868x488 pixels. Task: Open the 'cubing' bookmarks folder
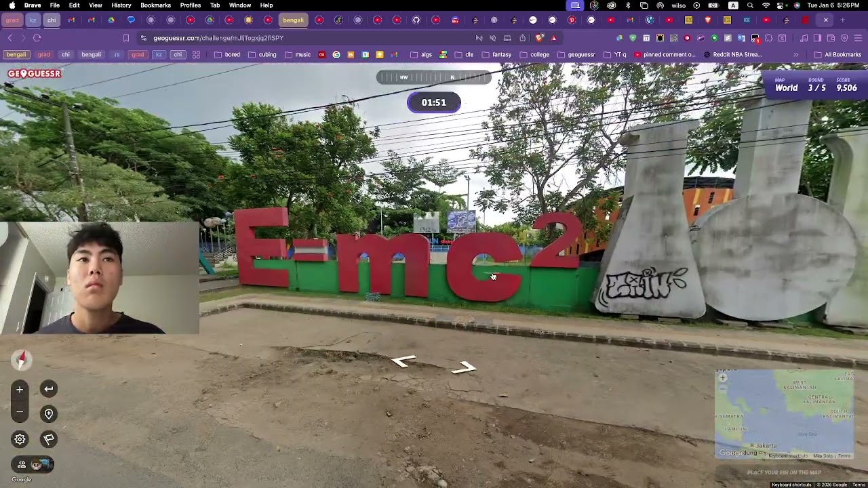[262, 54]
